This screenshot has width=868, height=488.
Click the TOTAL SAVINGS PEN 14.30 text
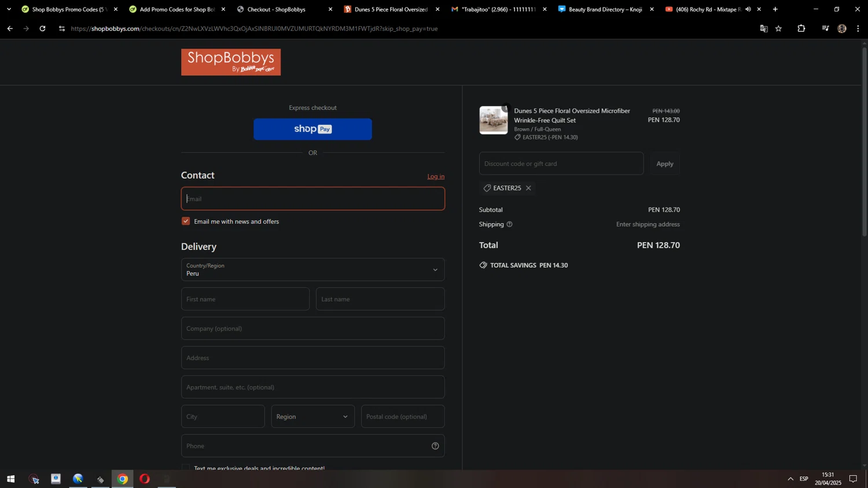point(529,265)
